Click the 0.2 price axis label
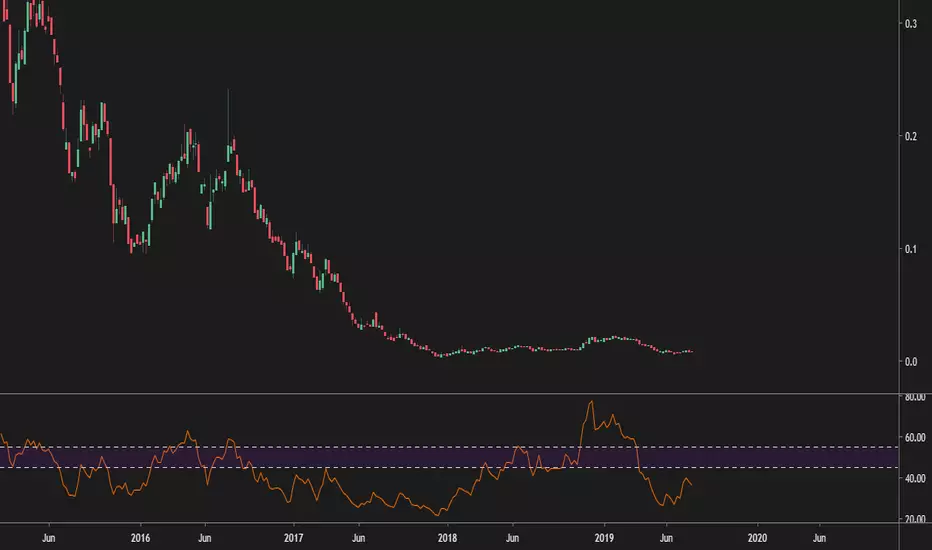This screenshot has height=550, width=932. (911, 136)
